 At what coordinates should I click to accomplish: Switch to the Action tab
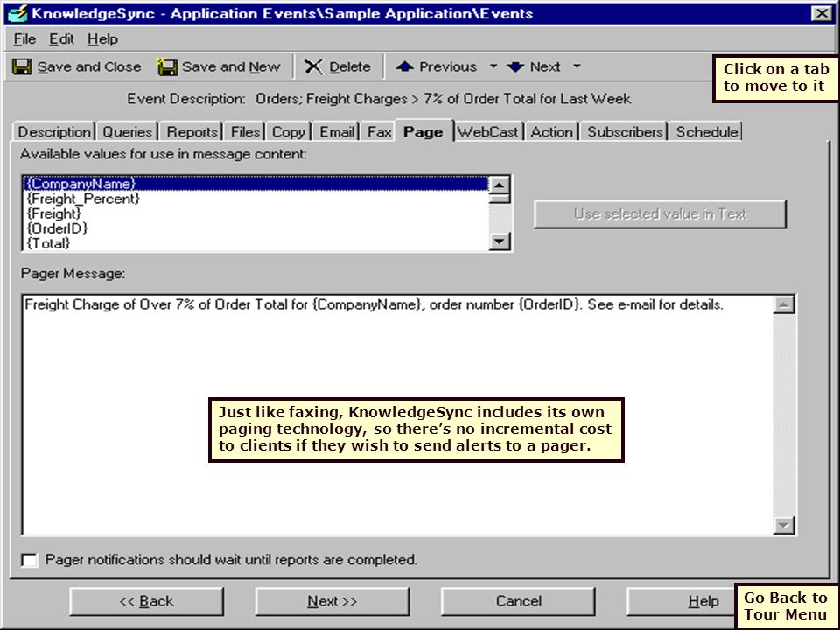pyautogui.click(x=552, y=132)
